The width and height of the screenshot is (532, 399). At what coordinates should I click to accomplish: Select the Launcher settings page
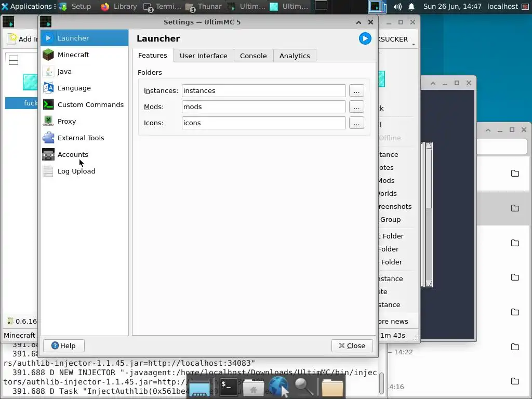pyautogui.click(x=84, y=38)
